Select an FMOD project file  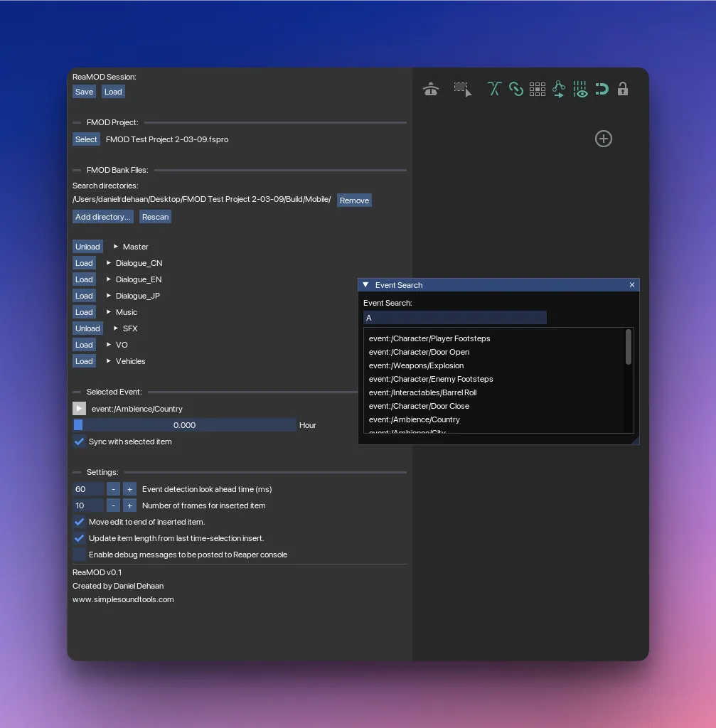pos(86,139)
